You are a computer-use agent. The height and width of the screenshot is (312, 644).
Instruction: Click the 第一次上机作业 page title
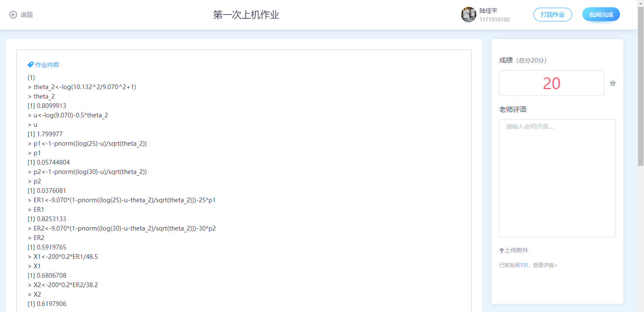click(246, 15)
